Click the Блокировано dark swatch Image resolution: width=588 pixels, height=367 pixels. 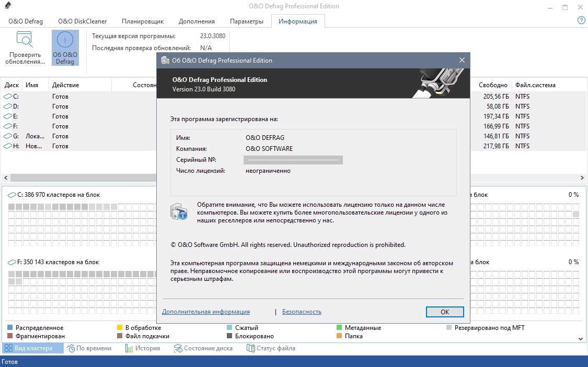pyautogui.click(x=229, y=336)
